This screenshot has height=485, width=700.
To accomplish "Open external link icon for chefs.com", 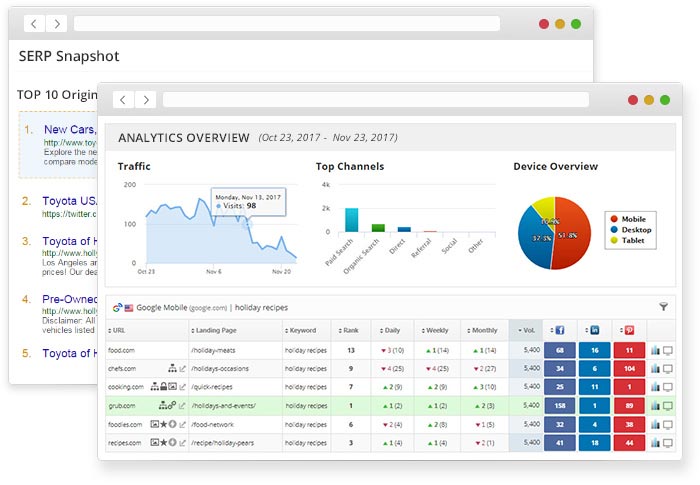I will pyautogui.click(x=182, y=368).
